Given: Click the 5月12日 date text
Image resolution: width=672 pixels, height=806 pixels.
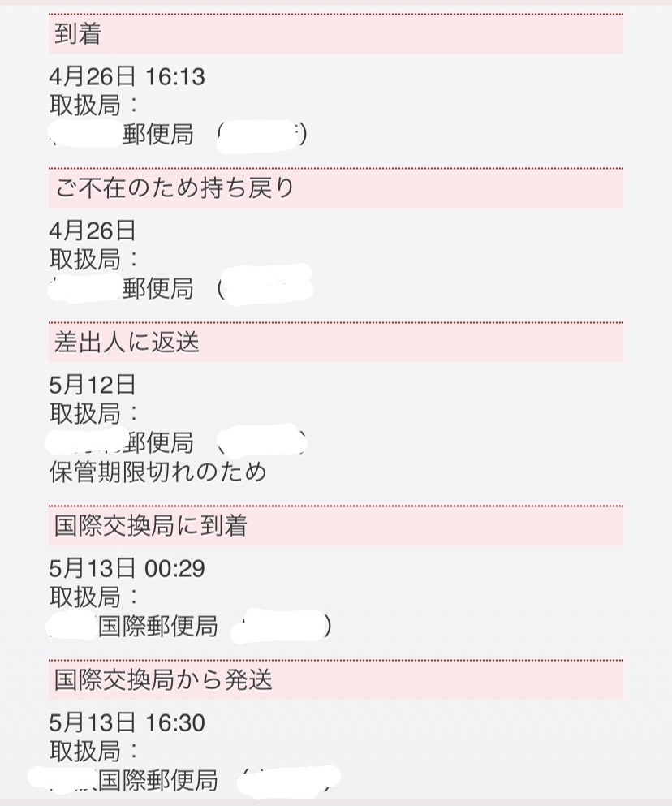Looking at the screenshot, I should [x=93, y=385].
